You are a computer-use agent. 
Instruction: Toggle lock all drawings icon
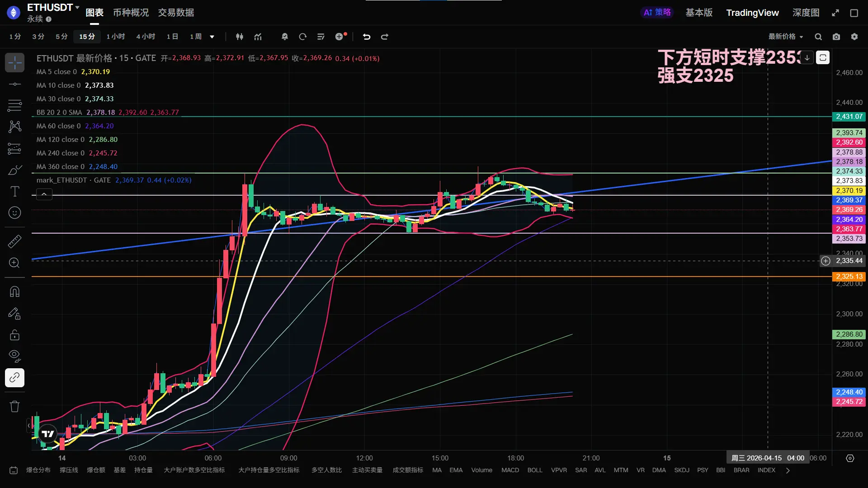tap(14, 335)
